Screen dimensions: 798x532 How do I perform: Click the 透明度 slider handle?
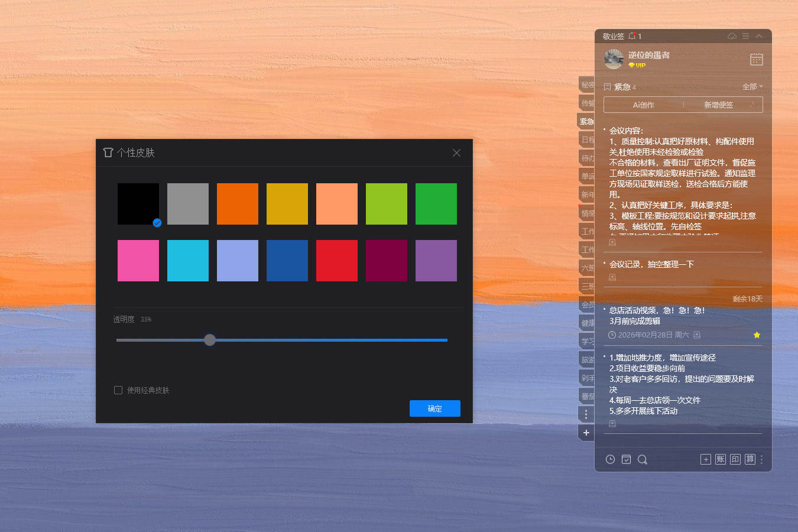(x=210, y=340)
